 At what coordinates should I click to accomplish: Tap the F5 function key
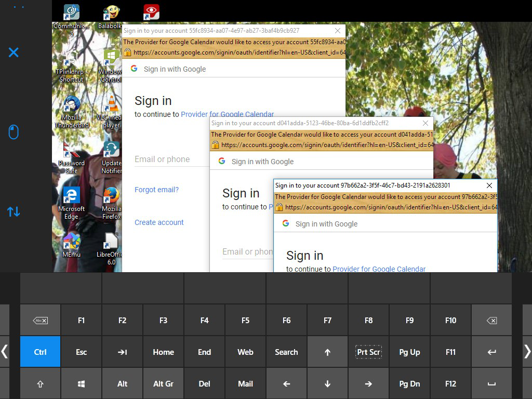[x=245, y=320]
